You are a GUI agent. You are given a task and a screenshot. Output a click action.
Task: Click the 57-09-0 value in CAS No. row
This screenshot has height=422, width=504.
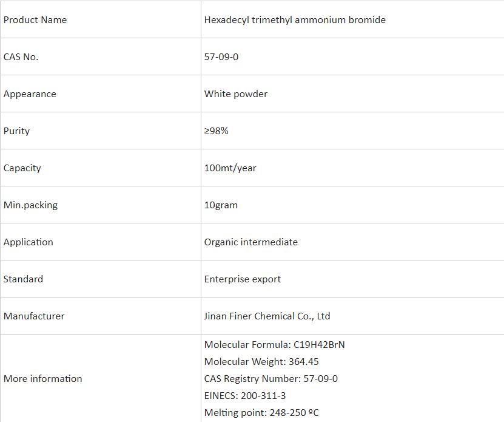(221, 56)
